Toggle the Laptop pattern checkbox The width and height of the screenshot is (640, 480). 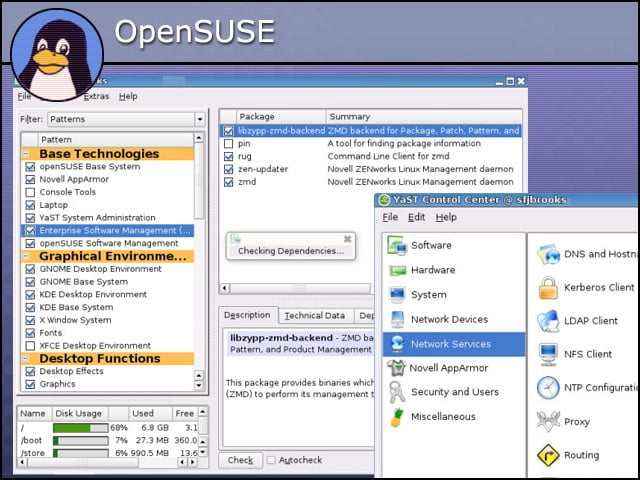tap(30, 205)
